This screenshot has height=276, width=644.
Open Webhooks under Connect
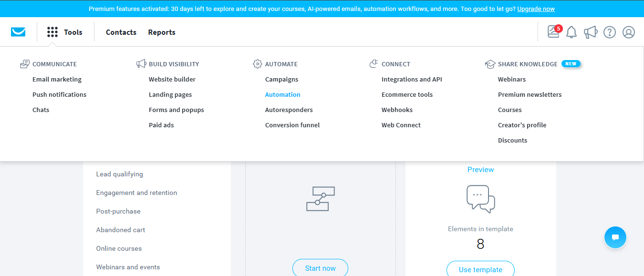coord(396,110)
